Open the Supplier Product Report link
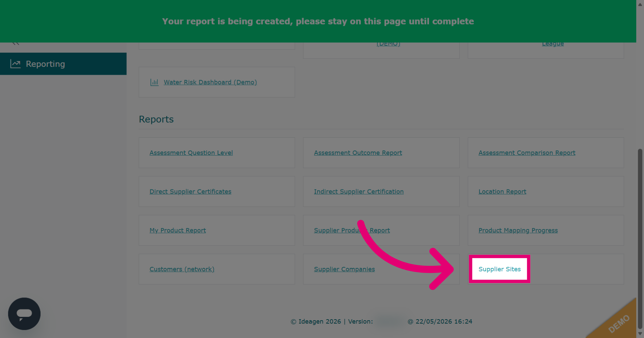Screen dimensions: 644x338 click(352, 230)
